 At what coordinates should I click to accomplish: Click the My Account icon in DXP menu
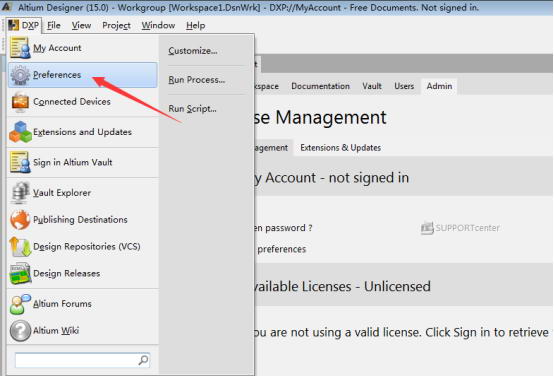[20, 48]
